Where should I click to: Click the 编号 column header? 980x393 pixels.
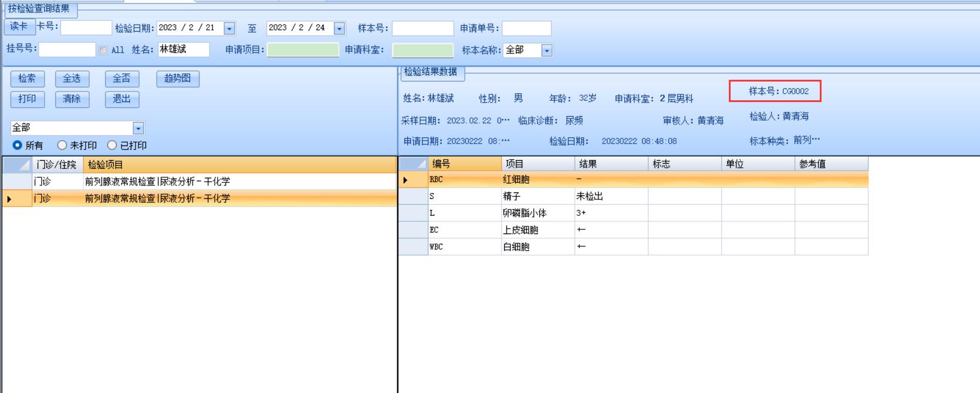[465, 164]
